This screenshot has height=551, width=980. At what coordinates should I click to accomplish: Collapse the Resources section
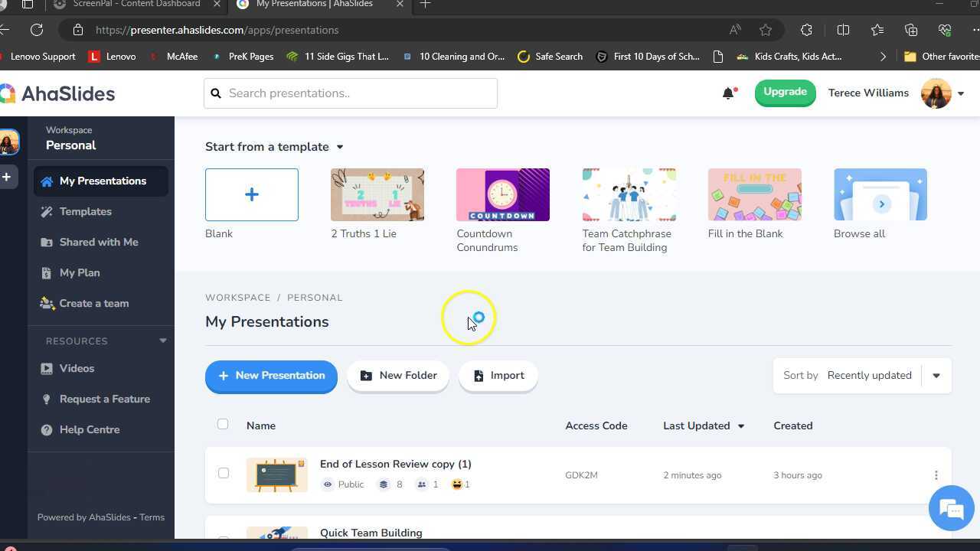tap(162, 341)
